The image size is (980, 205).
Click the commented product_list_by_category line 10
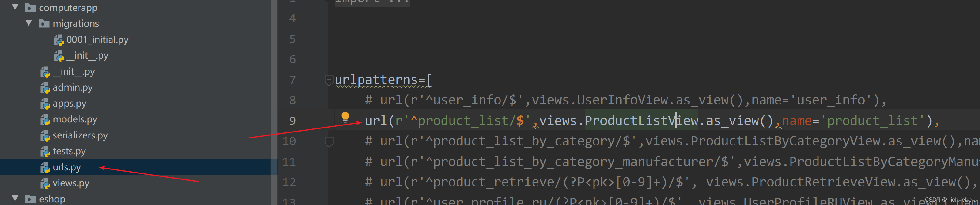672,141
